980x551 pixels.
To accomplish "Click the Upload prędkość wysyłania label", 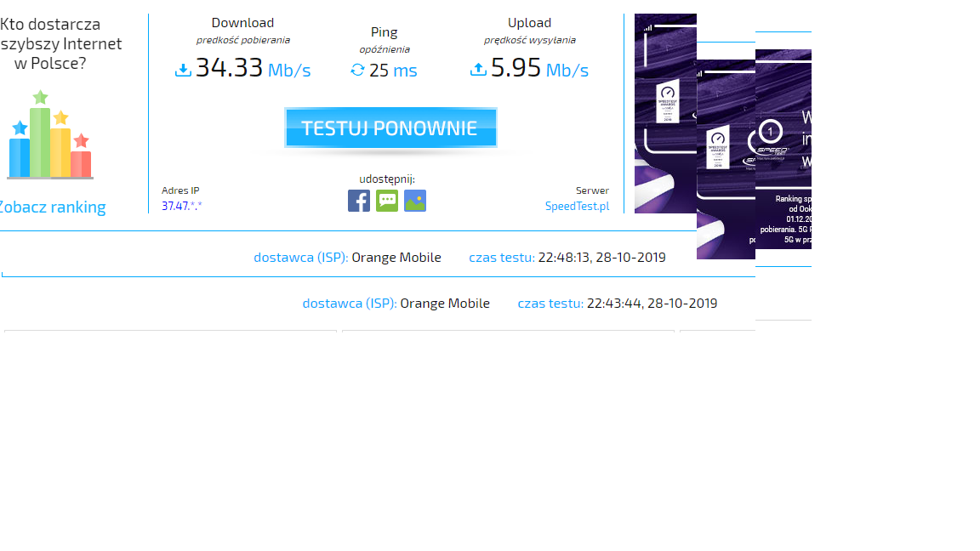I will [529, 31].
